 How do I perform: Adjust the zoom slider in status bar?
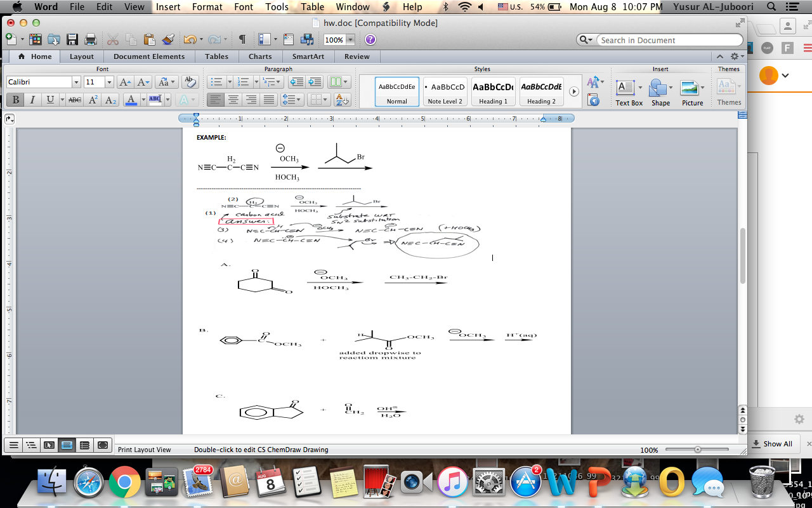click(x=698, y=450)
